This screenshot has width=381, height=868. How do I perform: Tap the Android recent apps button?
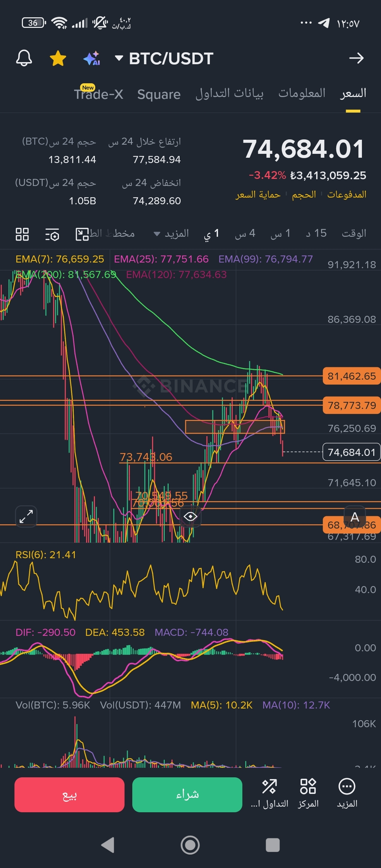tap(273, 845)
